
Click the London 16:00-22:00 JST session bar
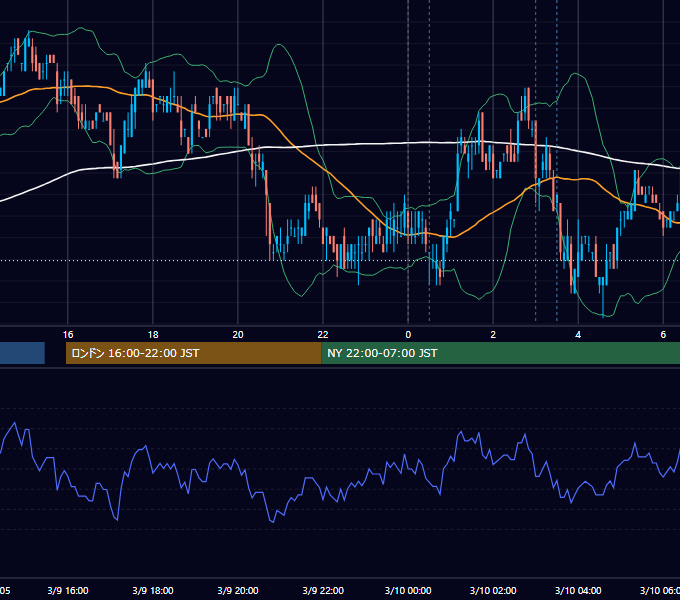pos(193,353)
